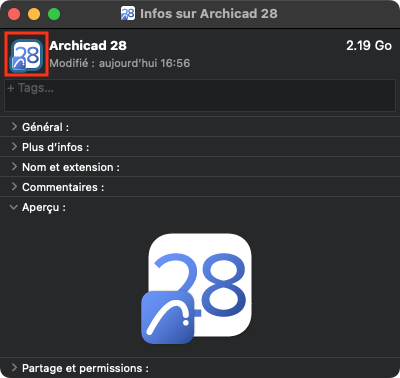Close the Infos window with red button
The height and width of the screenshot is (378, 400).
[14, 14]
